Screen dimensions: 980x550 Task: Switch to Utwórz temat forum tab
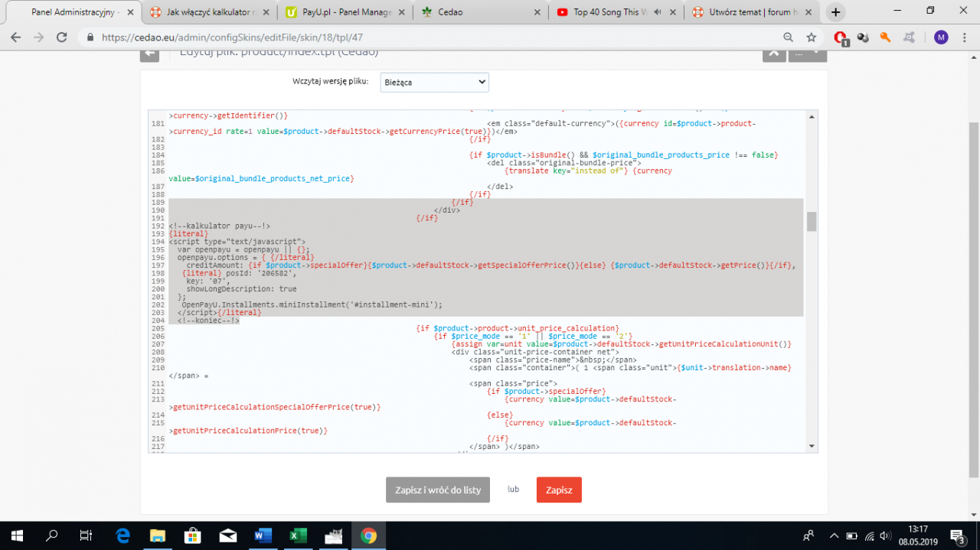coord(751,12)
